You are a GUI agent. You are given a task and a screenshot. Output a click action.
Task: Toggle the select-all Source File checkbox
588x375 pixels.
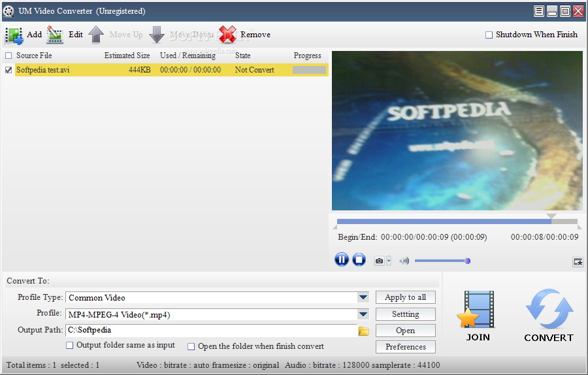8,56
